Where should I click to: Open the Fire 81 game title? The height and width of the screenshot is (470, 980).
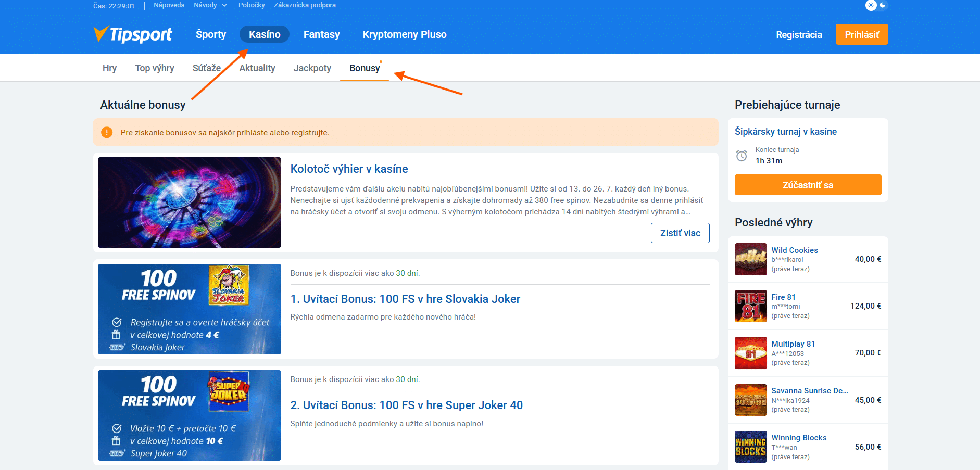pyautogui.click(x=784, y=297)
